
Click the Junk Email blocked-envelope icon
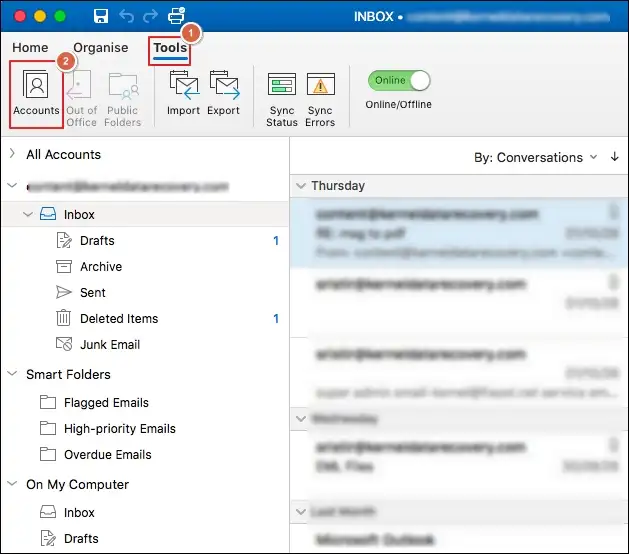click(x=64, y=344)
